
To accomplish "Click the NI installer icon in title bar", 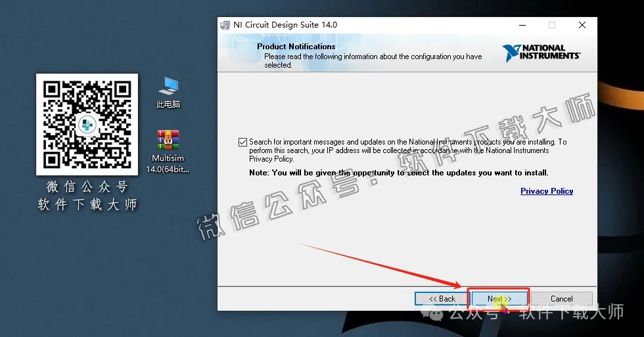I will [x=225, y=25].
